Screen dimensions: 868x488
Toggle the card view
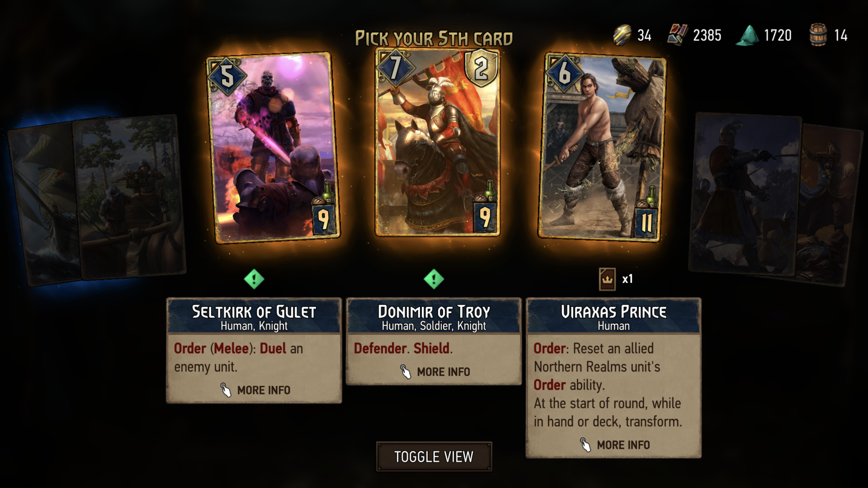point(434,457)
